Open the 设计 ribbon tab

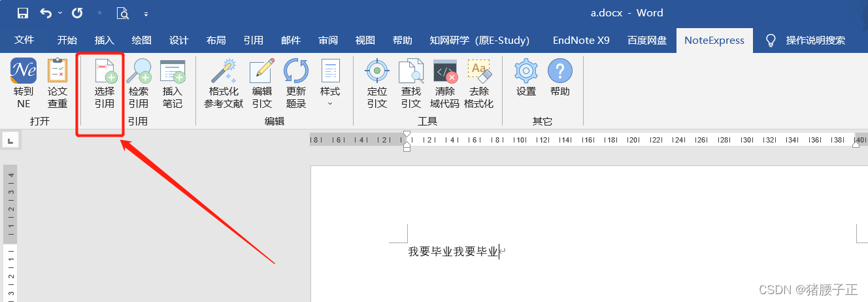pos(178,40)
